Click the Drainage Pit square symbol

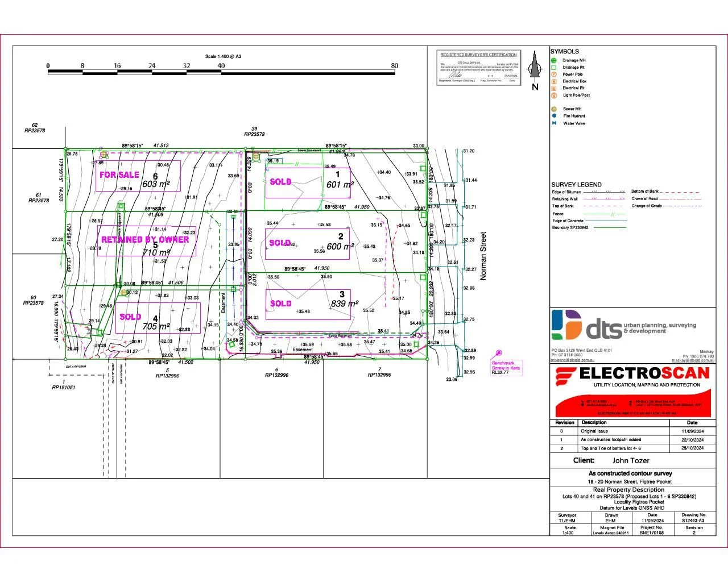click(x=553, y=67)
